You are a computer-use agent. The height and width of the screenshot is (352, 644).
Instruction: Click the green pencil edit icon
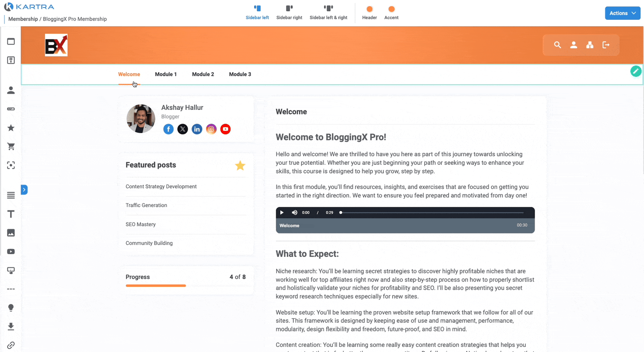635,71
